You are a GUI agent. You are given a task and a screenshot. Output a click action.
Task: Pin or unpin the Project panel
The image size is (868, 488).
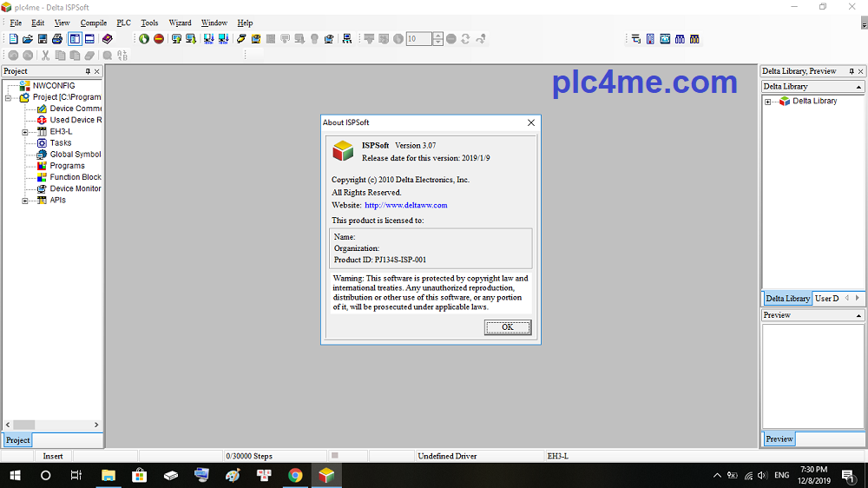87,71
